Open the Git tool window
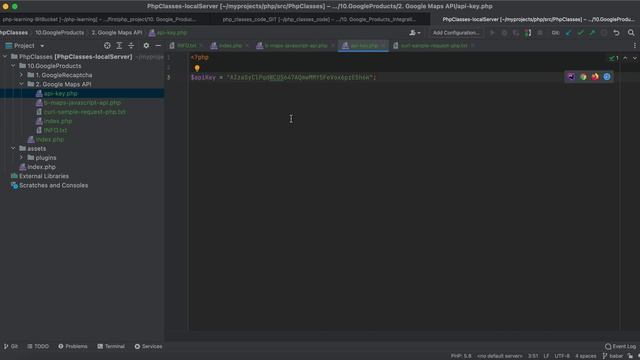This screenshot has height=360, width=640. (11, 347)
